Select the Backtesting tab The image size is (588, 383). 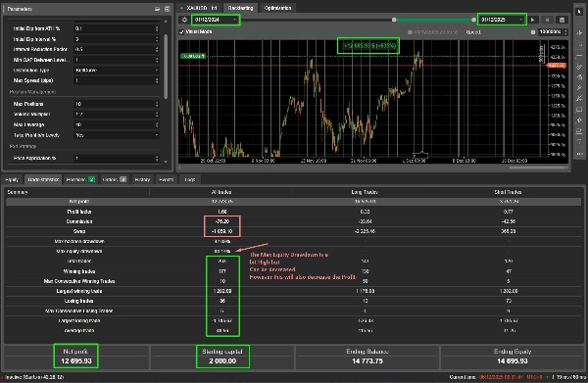pyautogui.click(x=240, y=8)
